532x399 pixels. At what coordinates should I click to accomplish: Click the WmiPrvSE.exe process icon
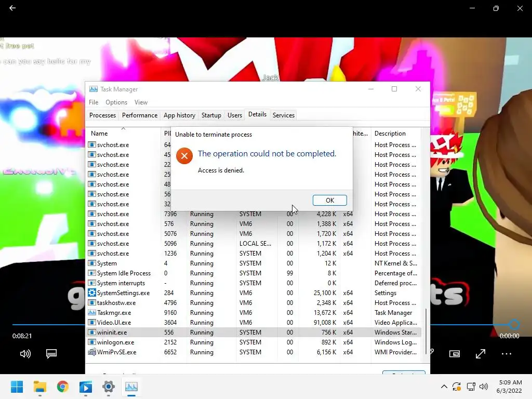91,352
